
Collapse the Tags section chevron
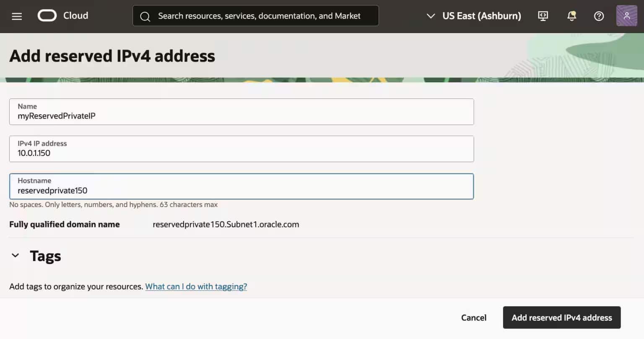[15, 256]
